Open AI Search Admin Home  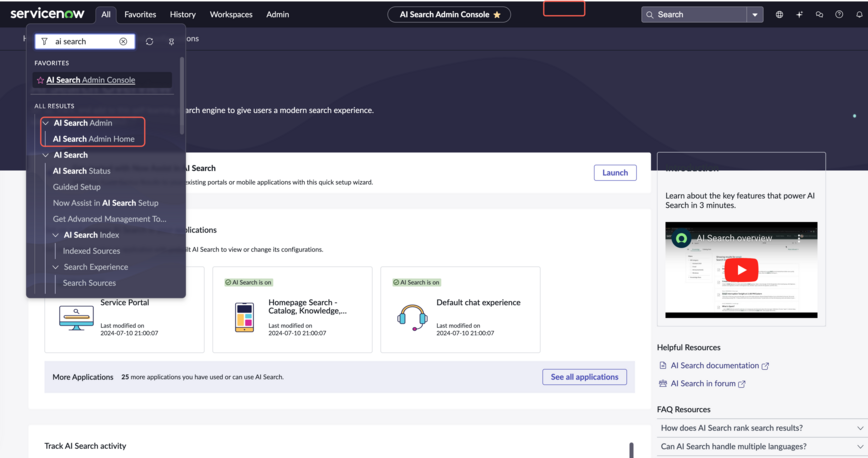(94, 139)
